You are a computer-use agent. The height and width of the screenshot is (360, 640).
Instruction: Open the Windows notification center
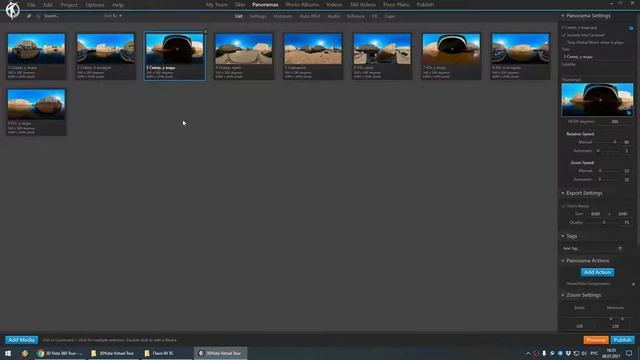pos(629,353)
